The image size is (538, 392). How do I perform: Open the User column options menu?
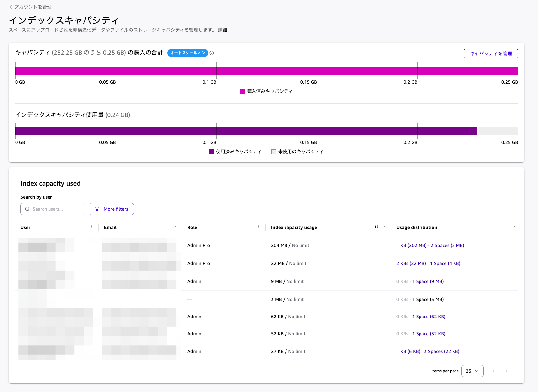[x=92, y=227]
